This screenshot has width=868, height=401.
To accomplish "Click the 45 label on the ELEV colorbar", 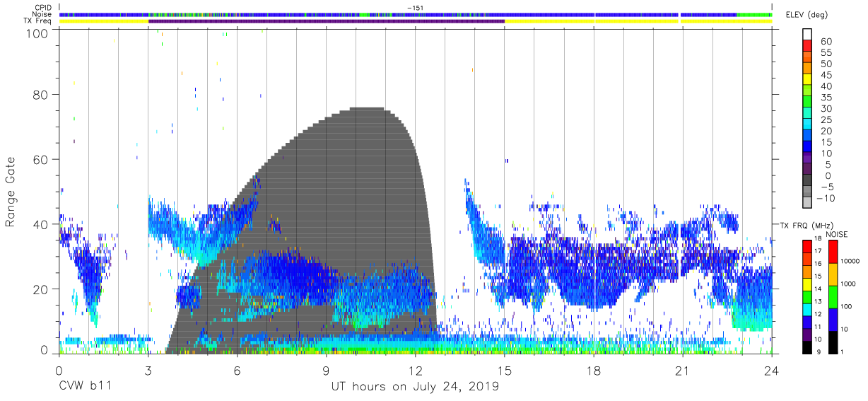I will pos(827,75).
